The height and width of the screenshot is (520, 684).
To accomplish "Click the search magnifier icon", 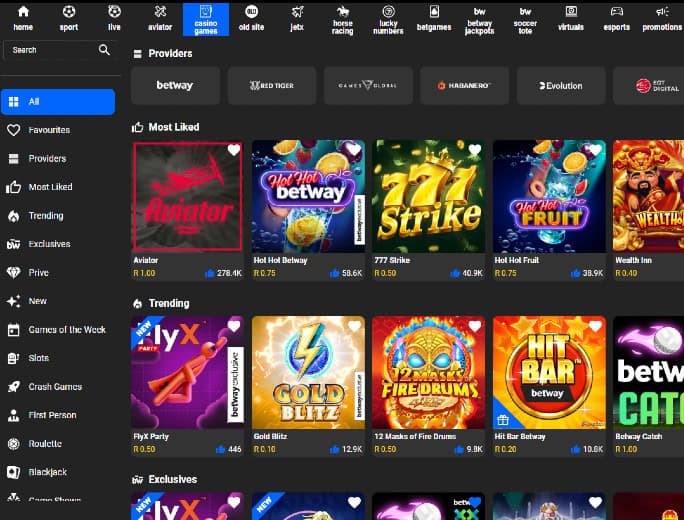I will coord(104,50).
